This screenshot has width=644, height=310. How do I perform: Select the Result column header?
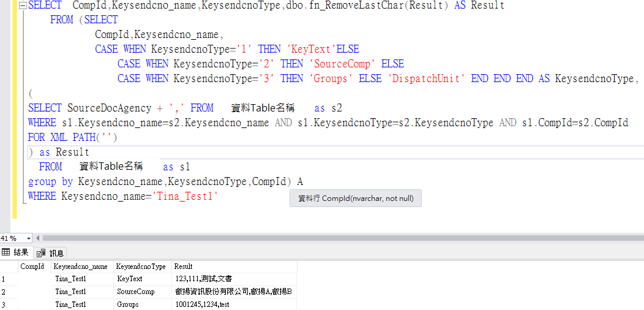pyautogui.click(x=234, y=267)
